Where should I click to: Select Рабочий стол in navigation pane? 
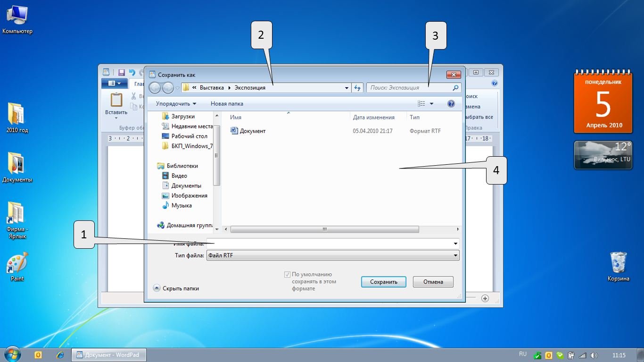click(x=189, y=136)
